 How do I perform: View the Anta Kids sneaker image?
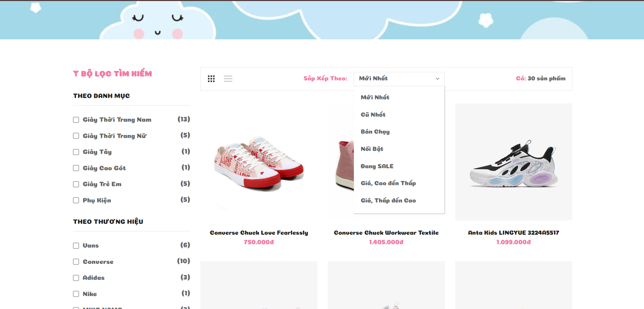(514, 162)
